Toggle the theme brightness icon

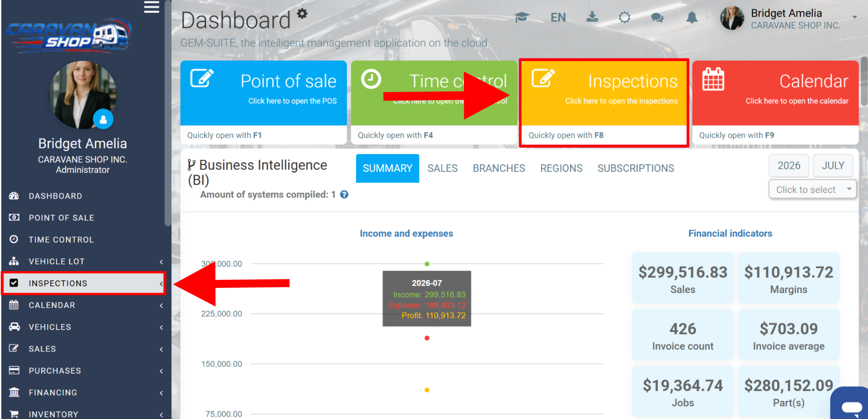point(625,18)
